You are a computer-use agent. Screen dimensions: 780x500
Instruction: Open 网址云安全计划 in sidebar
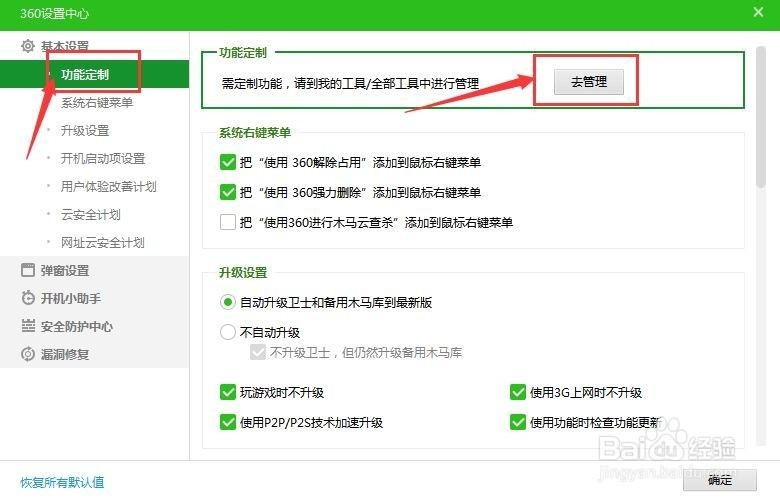point(102,242)
